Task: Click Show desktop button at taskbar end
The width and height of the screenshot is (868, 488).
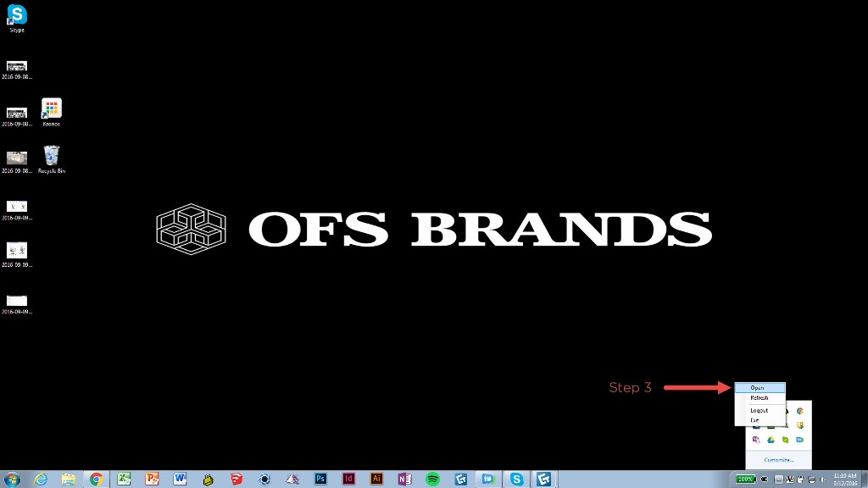Action: [x=865, y=480]
